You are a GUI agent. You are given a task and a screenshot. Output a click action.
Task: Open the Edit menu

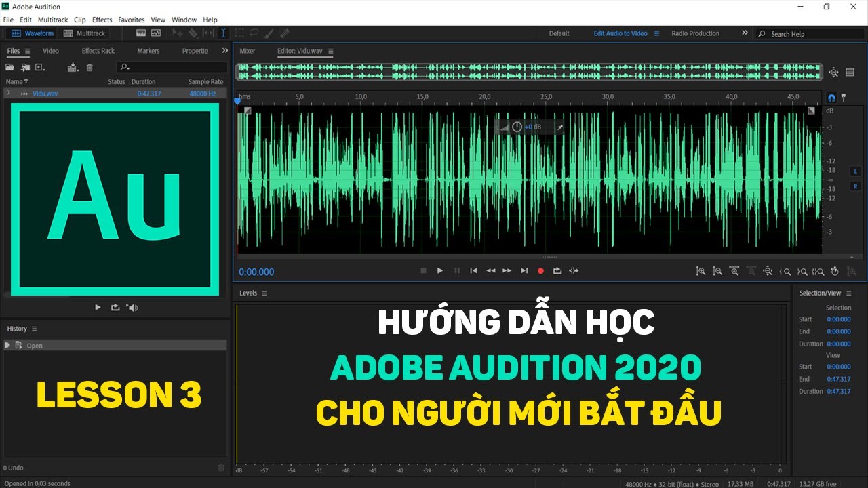point(26,20)
